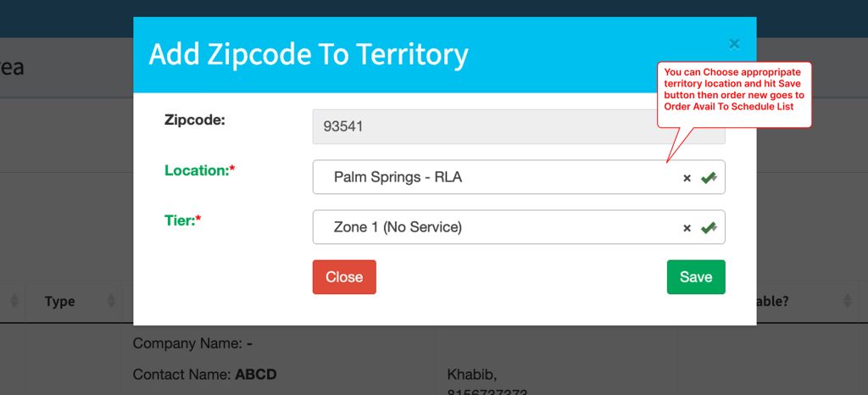Image resolution: width=868 pixels, height=395 pixels.
Task: Click the sort arrows left of Type header
Action: pyautogui.click(x=14, y=301)
